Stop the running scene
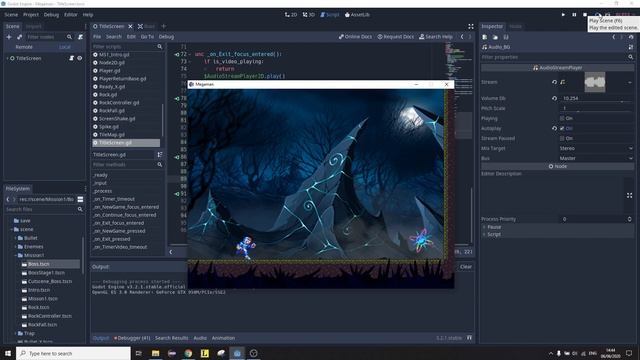640x360 pixels. tap(585, 15)
